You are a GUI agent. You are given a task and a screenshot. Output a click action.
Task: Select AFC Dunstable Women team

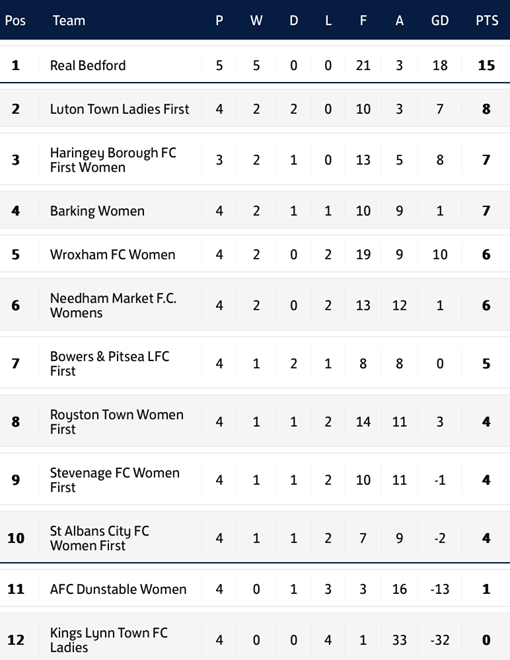(118, 589)
